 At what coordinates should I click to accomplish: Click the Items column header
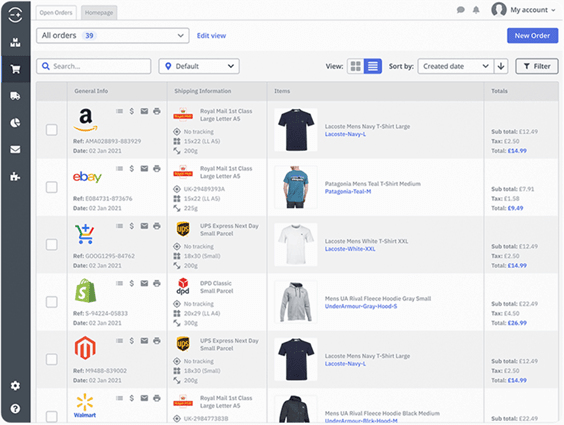282,91
